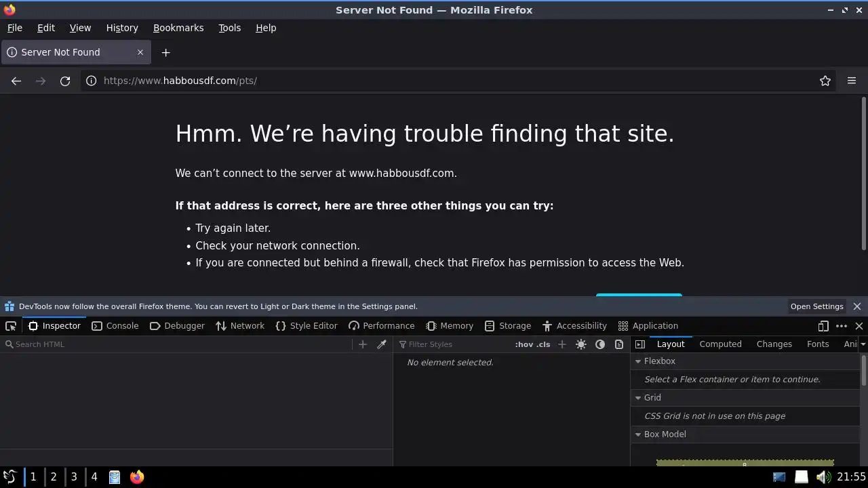Screen dimensions: 868x488
Task: Switch to workspace 2 in taskbar
Action: click(54, 477)
